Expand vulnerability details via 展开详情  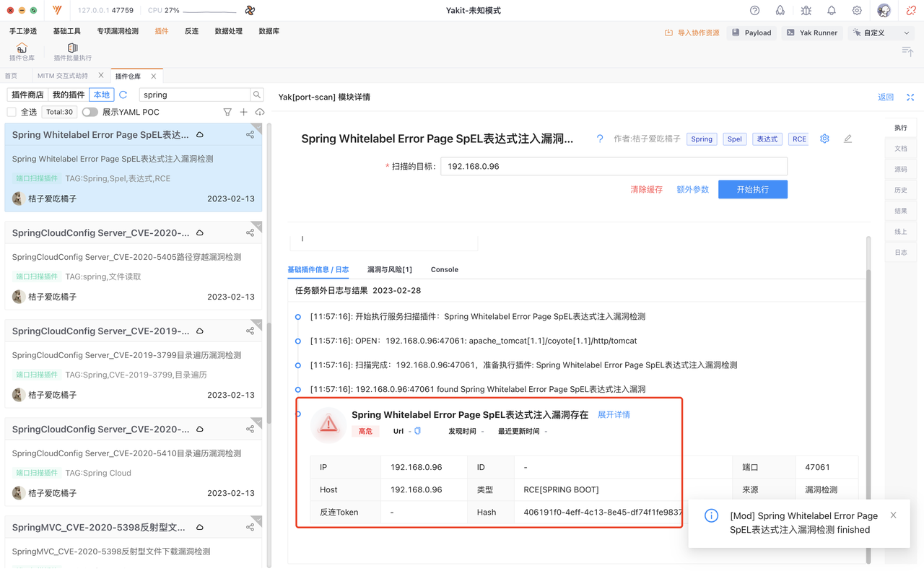click(614, 415)
